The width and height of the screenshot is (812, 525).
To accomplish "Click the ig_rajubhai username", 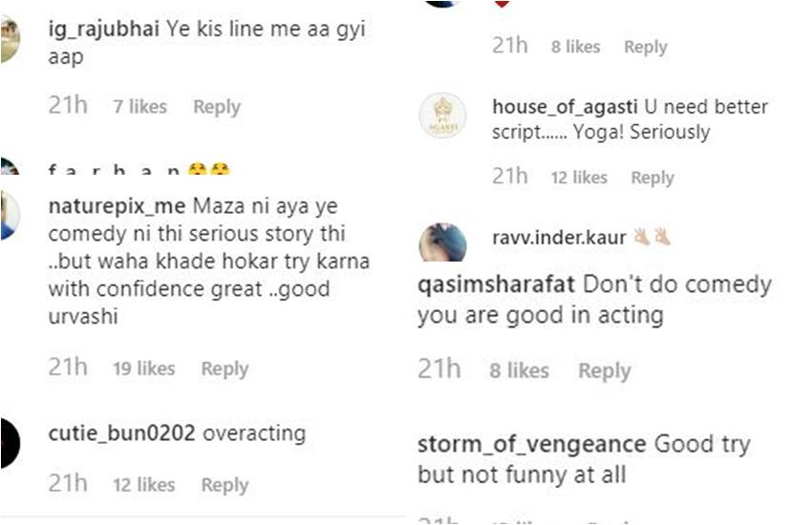I will (x=103, y=30).
